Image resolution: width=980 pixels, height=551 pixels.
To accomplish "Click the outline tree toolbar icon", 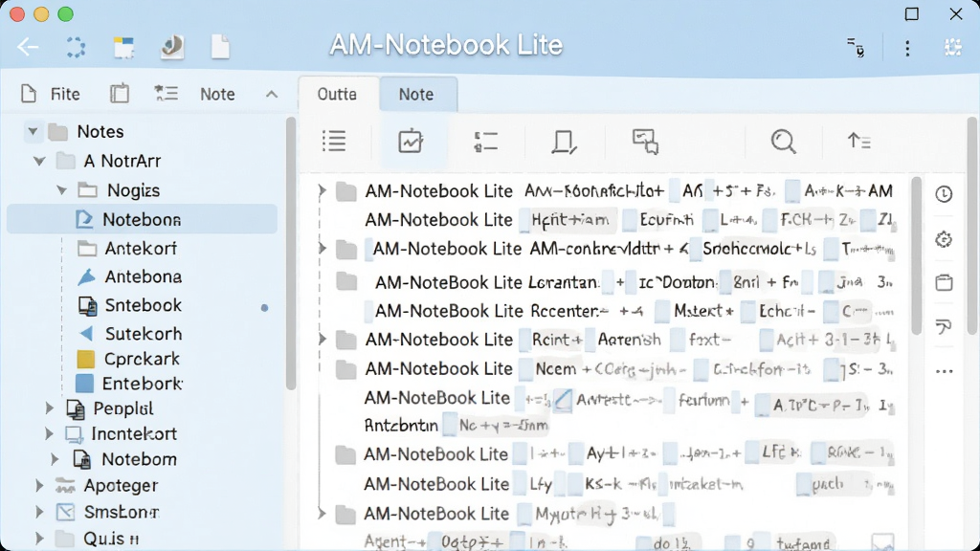I will [485, 142].
